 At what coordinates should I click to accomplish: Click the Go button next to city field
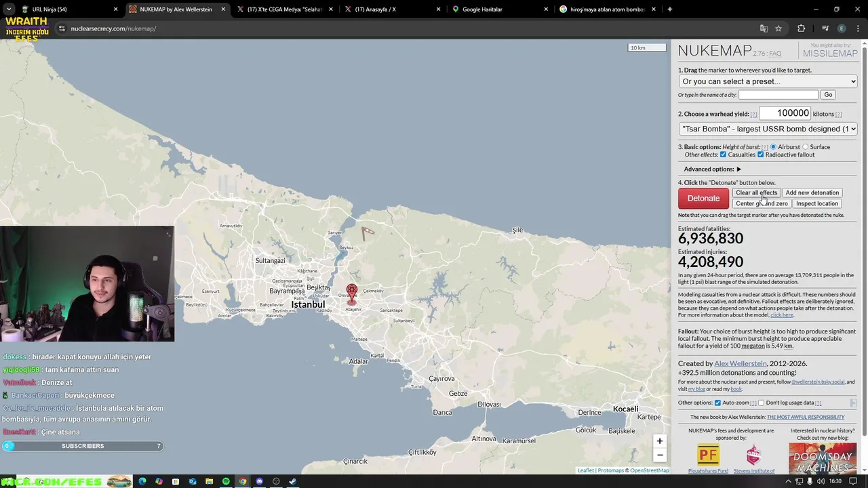pos(828,95)
